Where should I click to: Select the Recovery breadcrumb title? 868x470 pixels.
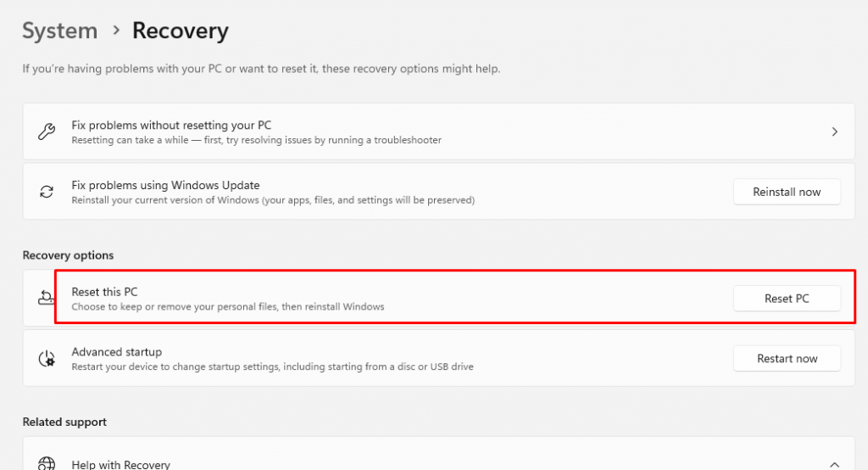181,31
